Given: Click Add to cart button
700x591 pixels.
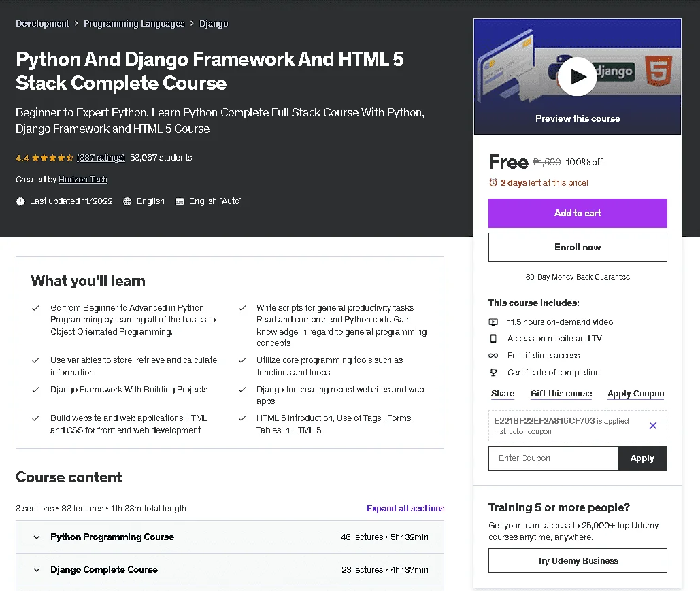Looking at the screenshot, I should pyautogui.click(x=578, y=214).
